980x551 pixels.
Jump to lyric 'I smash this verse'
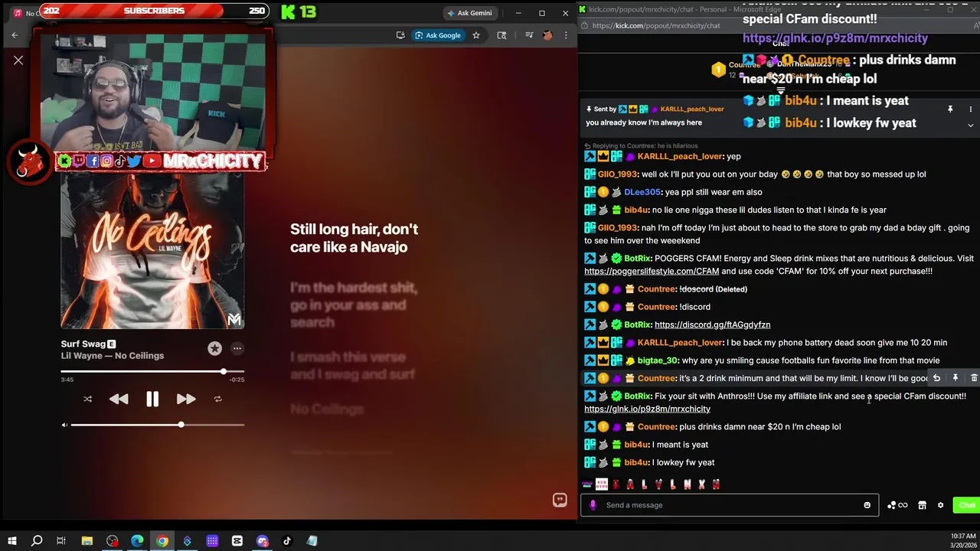pos(352,366)
